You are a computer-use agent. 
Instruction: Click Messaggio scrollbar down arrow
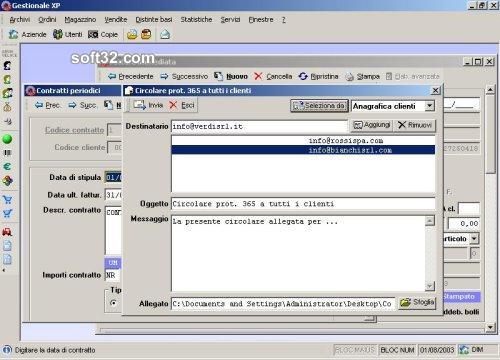pyautogui.click(x=430, y=286)
